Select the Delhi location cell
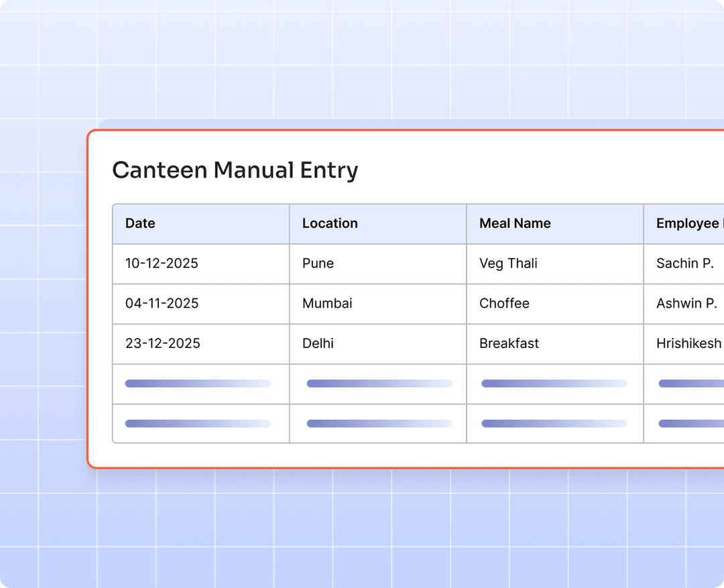This screenshot has width=724, height=588. [x=377, y=344]
